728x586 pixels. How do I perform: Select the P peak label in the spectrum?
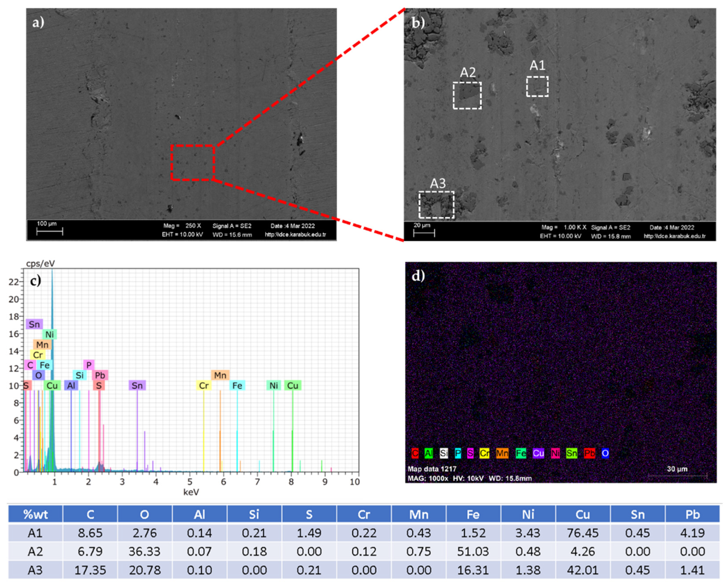(89, 365)
